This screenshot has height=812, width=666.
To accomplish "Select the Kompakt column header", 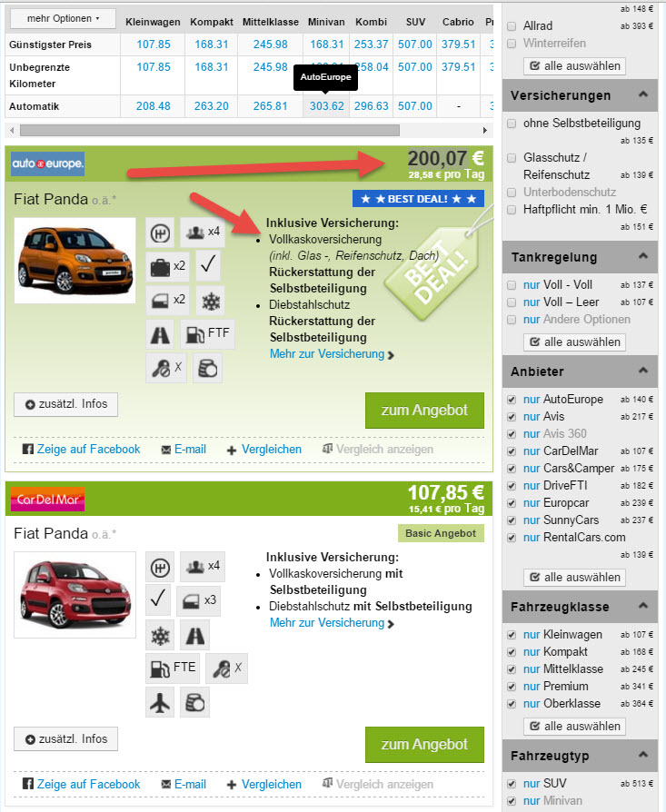I will tap(212, 22).
